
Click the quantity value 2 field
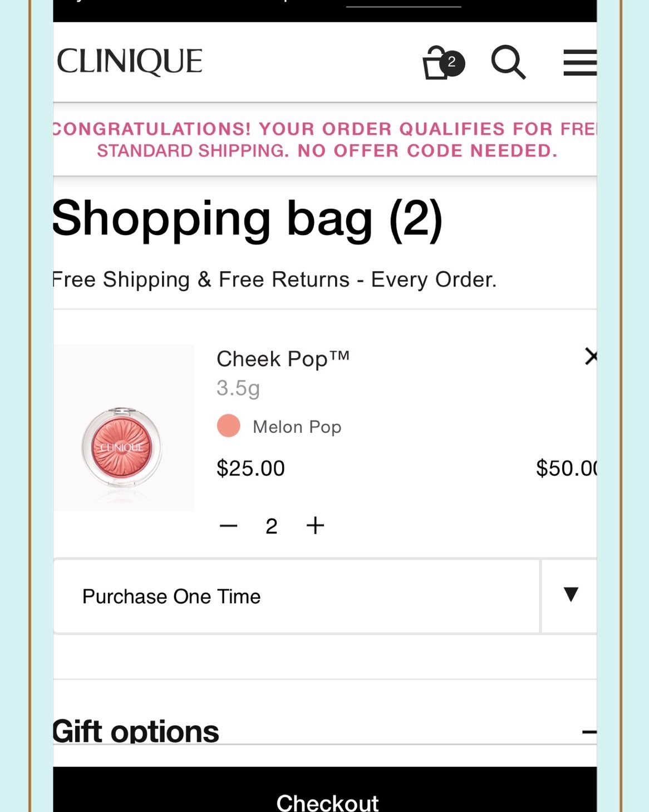(272, 526)
